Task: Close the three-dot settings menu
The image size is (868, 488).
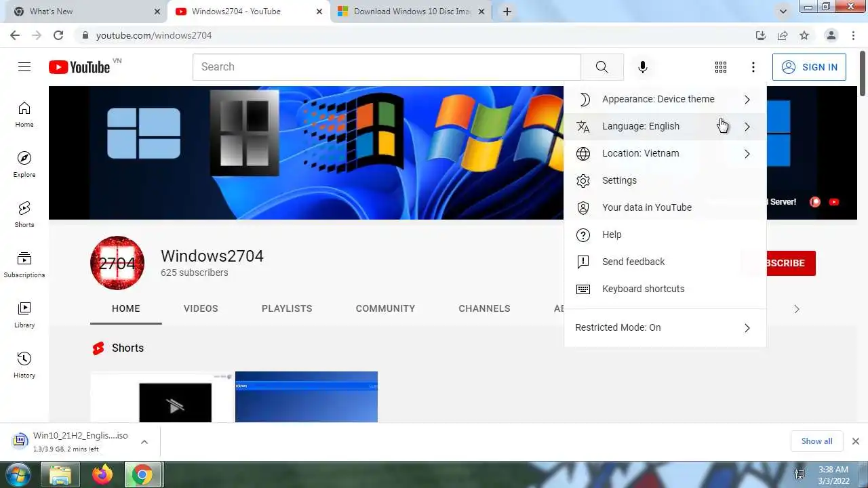Action: tap(753, 66)
